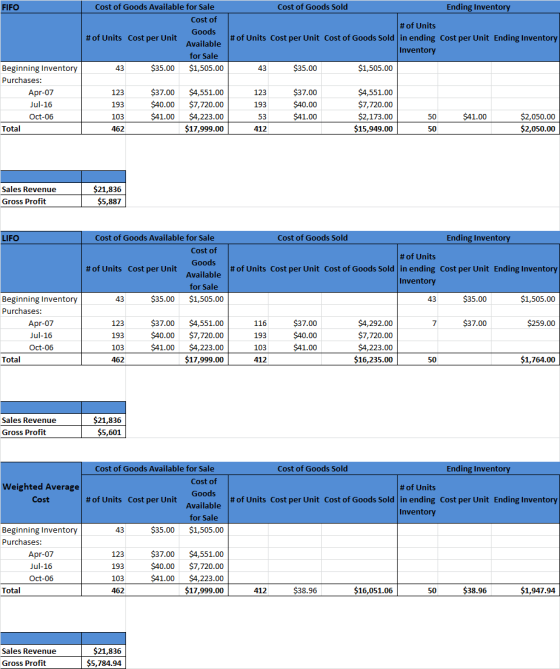Image resolution: width=560 pixels, height=669 pixels.
Task: Click LIFO total cost of goods sold $16,235.00
Action: [x=373, y=360]
